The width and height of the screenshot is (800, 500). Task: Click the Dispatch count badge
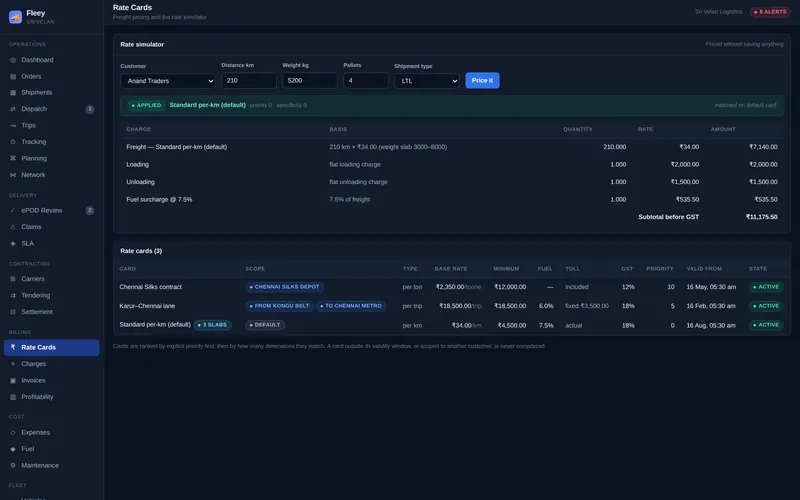[x=90, y=109]
